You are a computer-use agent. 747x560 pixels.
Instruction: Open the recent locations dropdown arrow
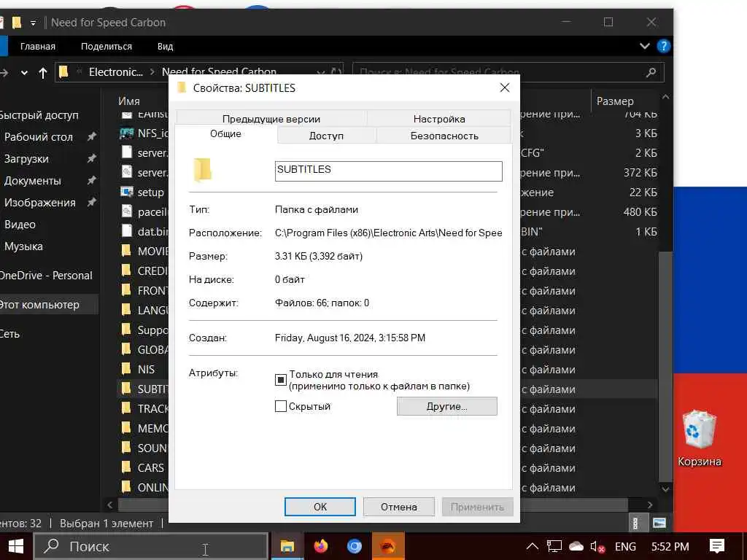pos(24,73)
